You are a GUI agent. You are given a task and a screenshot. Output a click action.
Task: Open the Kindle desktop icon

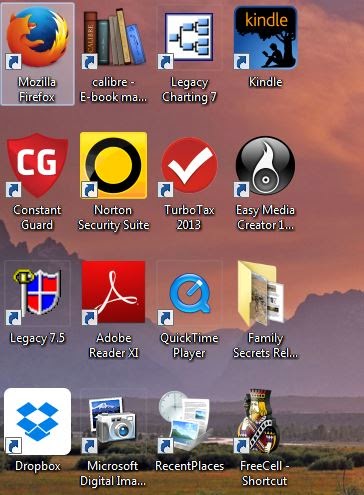pos(265,38)
